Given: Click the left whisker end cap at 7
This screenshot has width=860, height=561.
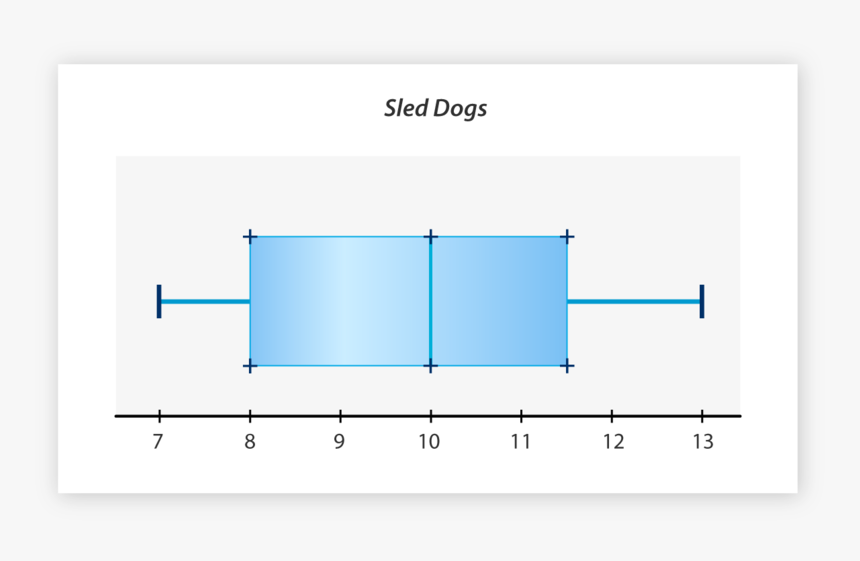Looking at the screenshot, I should 159,301.
